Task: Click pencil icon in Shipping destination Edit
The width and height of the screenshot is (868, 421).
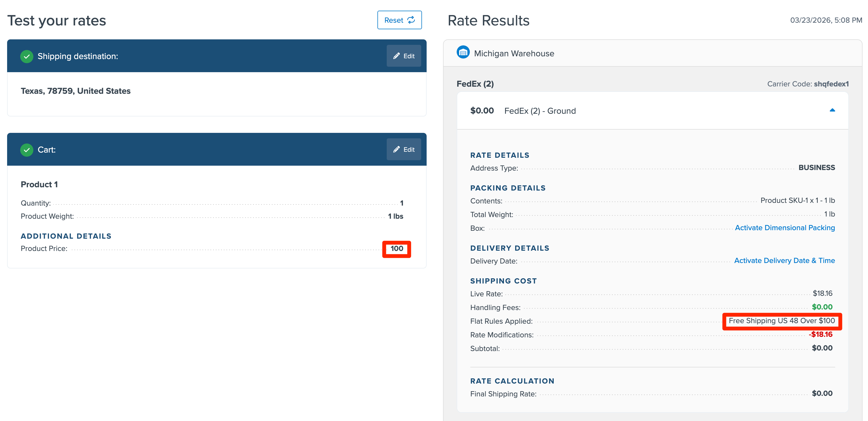Action: (x=396, y=56)
